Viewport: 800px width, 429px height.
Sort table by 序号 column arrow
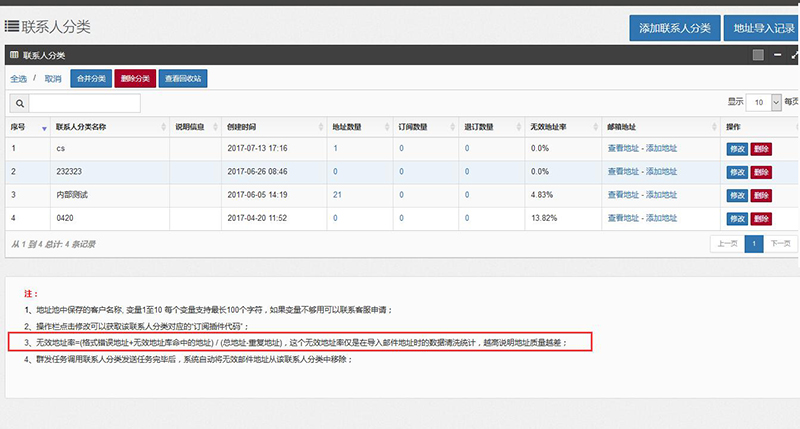coord(44,128)
